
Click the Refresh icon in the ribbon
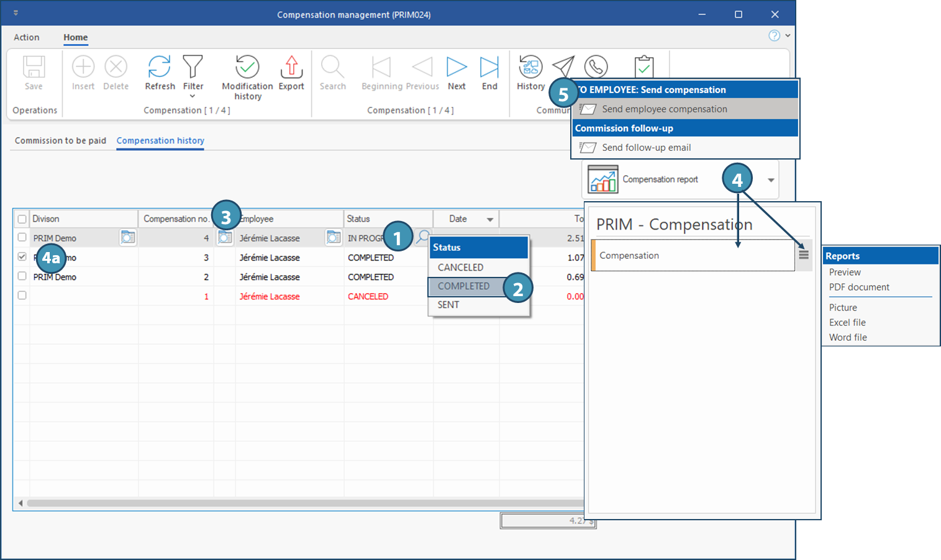click(x=160, y=67)
